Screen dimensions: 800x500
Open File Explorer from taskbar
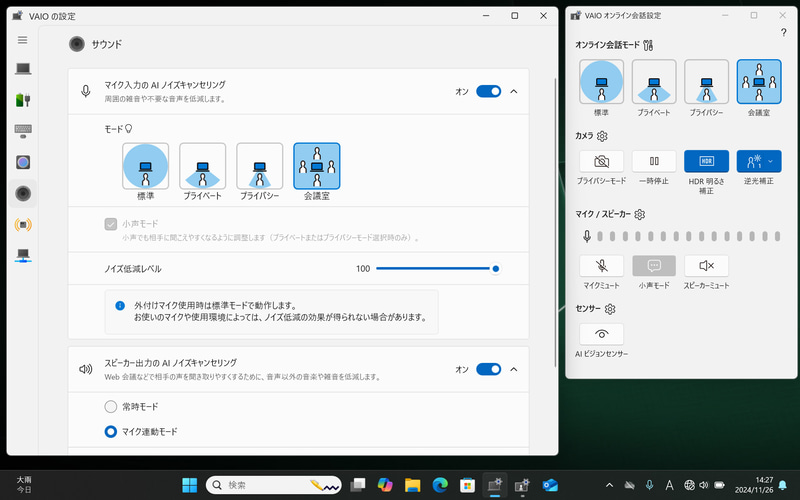(x=413, y=485)
